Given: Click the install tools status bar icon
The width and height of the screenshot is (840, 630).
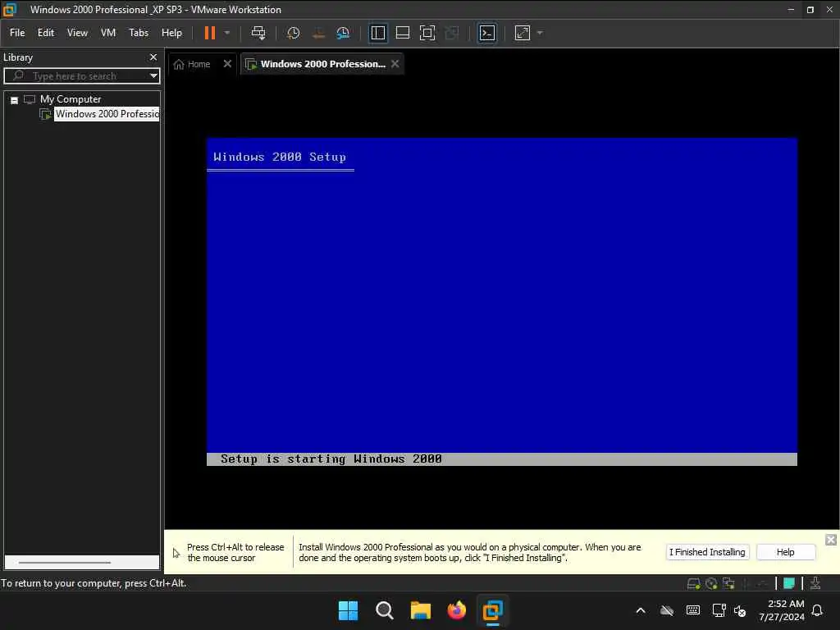Looking at the screenshot, I should click(815, 583).
